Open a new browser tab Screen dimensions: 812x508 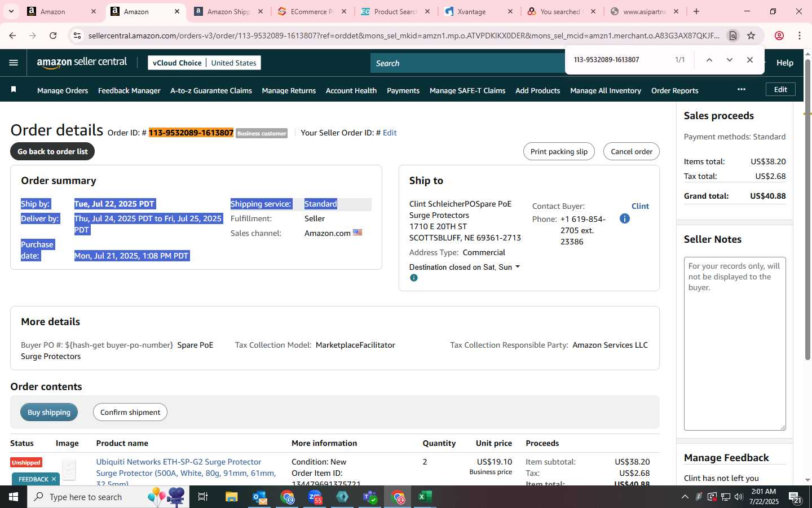(x=696, y=11)
